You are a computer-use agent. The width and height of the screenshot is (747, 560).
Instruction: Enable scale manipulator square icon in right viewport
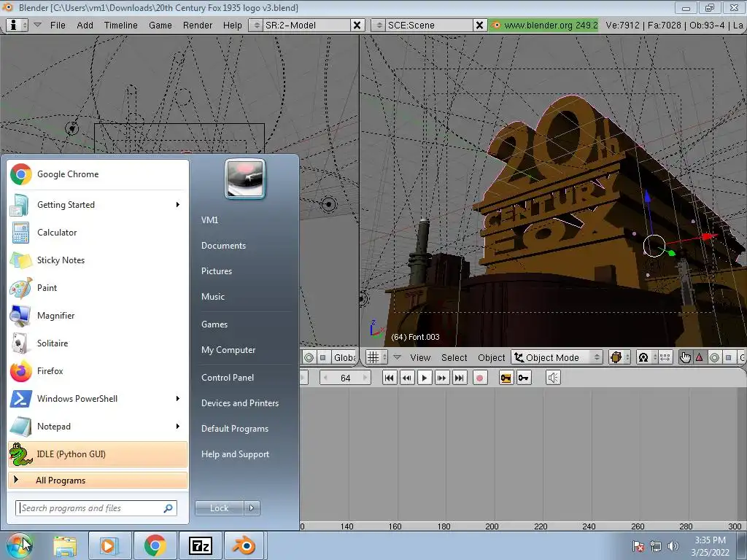(x=729, y=357)
